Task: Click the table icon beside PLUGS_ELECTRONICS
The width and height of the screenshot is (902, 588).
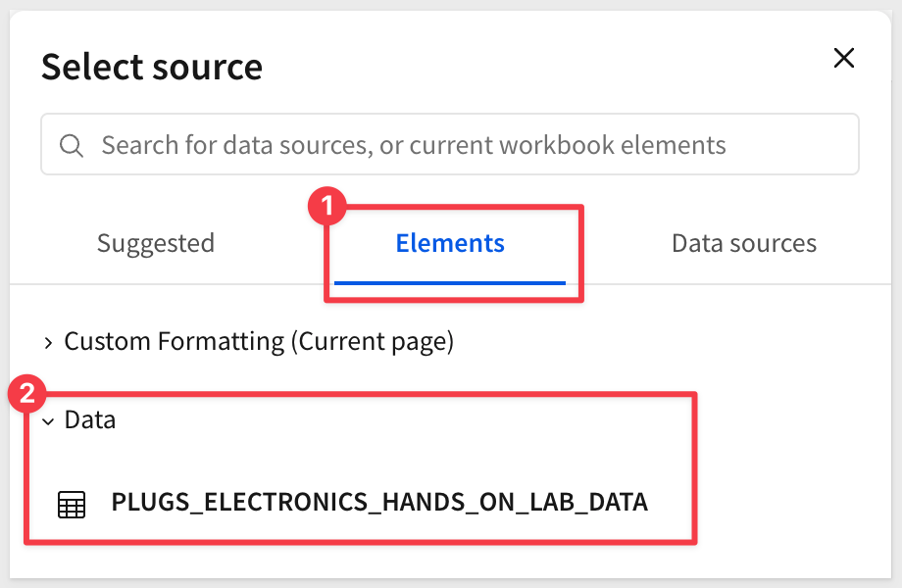Action: (x=72, y=504)
